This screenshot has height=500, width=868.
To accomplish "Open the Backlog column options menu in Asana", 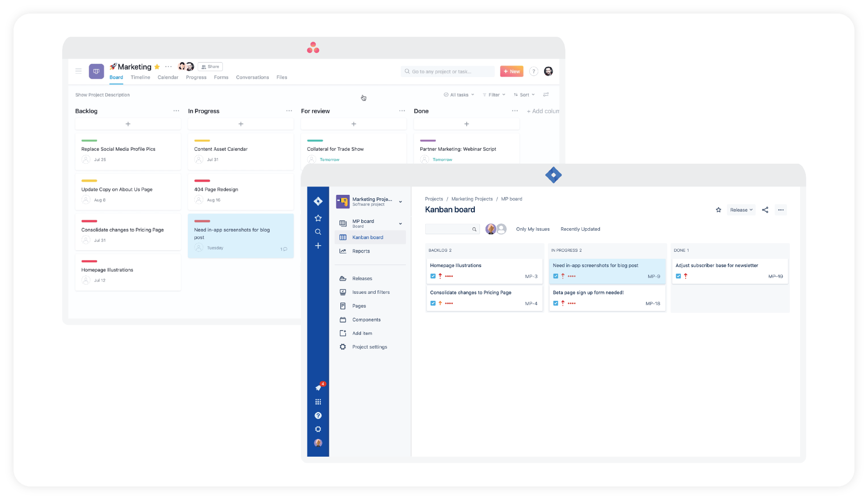I will [x=176, y=111].
